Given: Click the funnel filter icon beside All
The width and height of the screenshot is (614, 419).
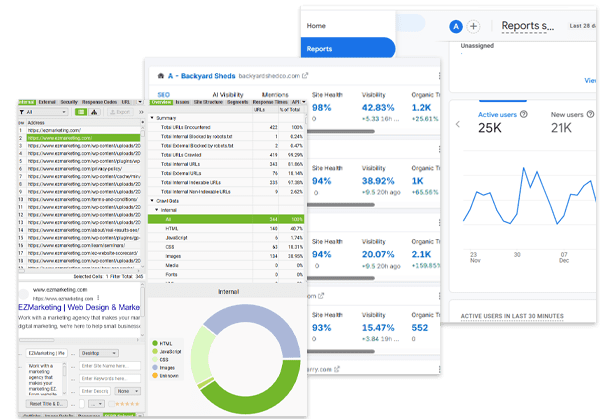Looking at the screenshot, I should click(22, 112).
